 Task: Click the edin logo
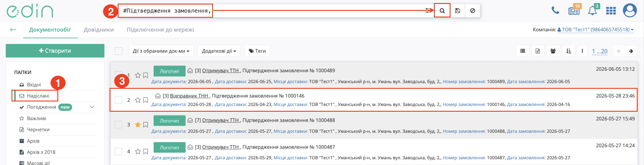click(x=30, y=11)
